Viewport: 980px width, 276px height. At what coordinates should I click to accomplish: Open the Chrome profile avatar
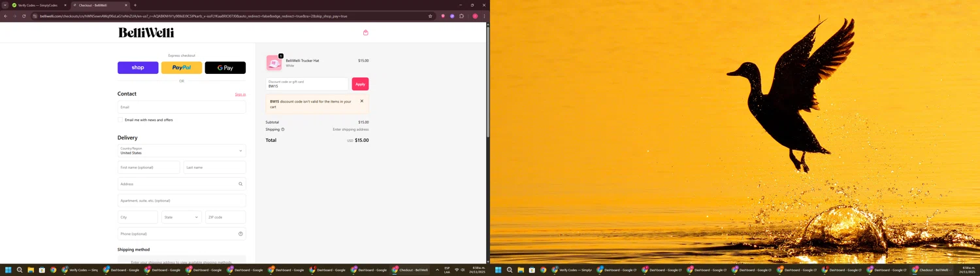coord(475,16)
